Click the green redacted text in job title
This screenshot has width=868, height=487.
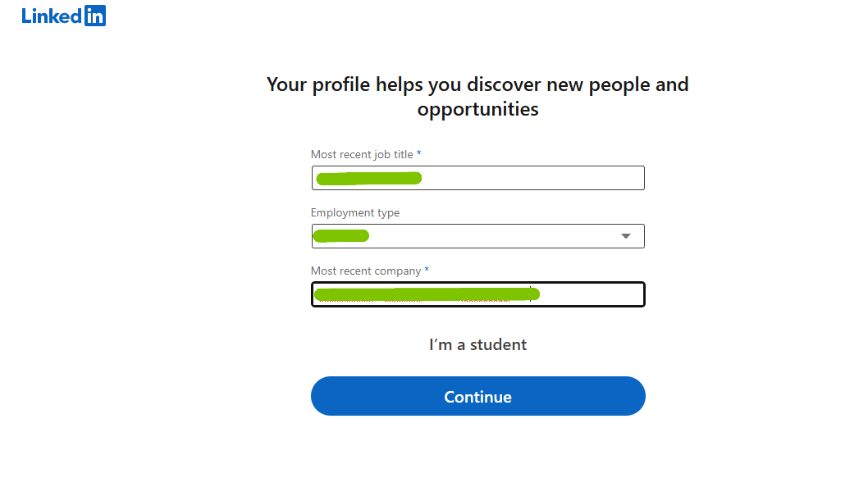[368, 178]
